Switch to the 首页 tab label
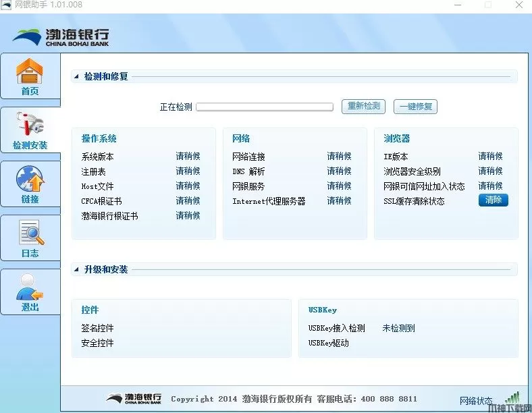 pos(30,91)
